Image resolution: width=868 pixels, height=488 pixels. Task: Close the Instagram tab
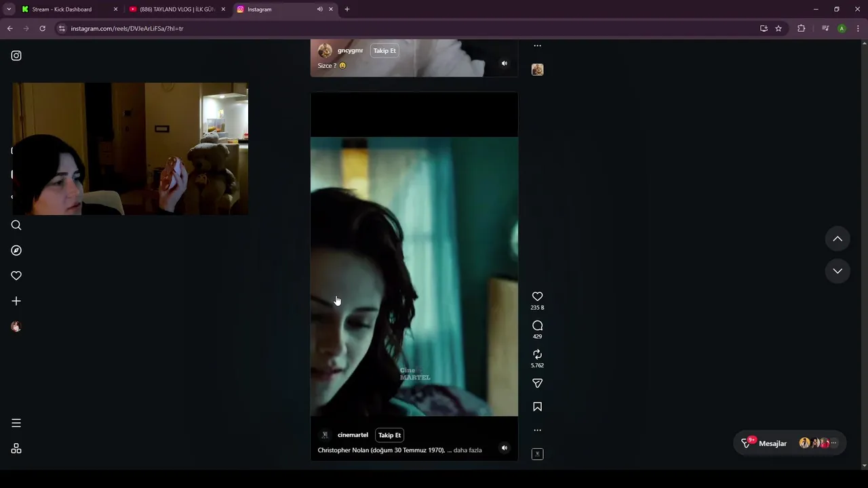click(331, 9)
